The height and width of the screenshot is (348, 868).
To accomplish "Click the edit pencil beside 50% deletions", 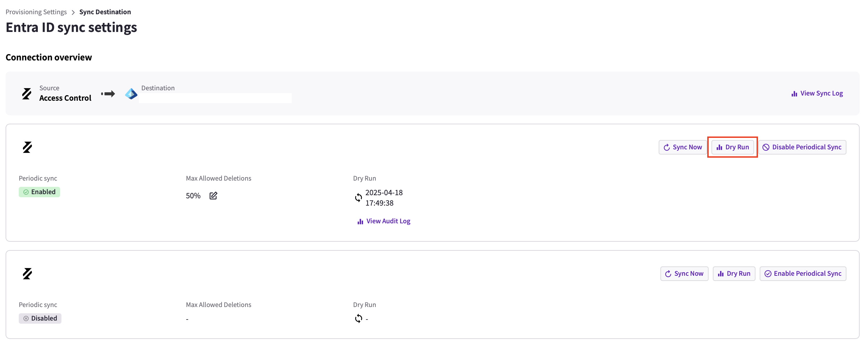I will (x=213, y=196).
